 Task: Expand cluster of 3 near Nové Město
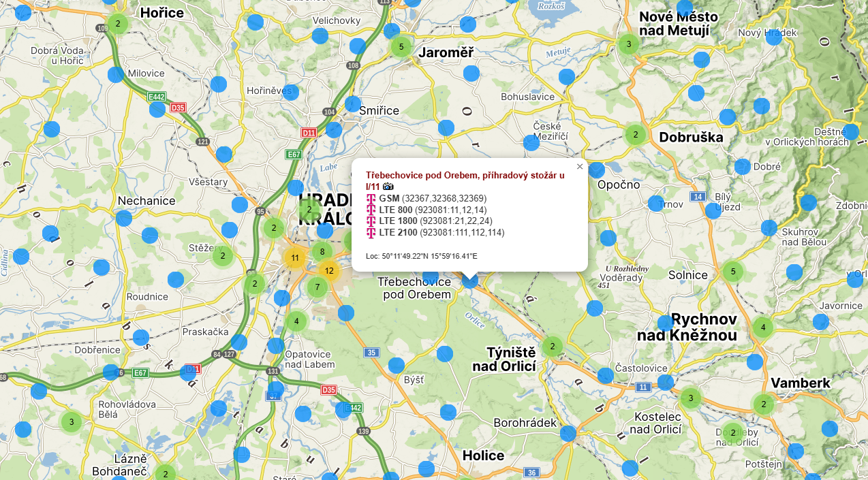click(628, 44)
